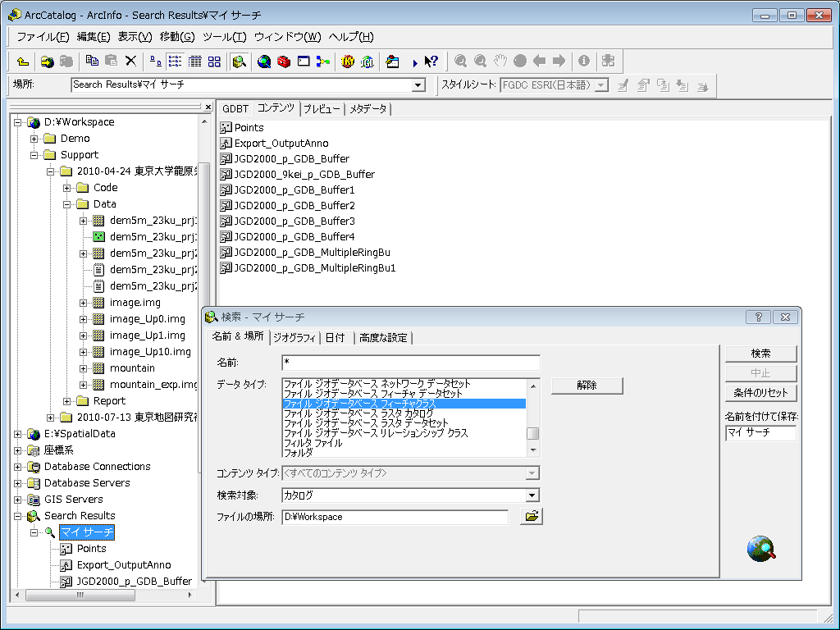This screenshot has height=630, width=840.
Task: Click the 条件のリセット button
Action: point(760,393)
